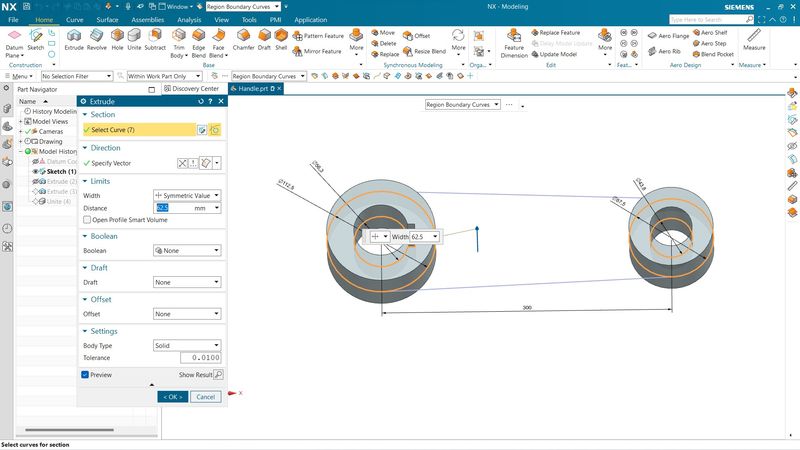Image resolution: width=800 pixels, height=450 pixels.
Task: Select the Edge Blend tool
Action: click(x=198, y=42)
